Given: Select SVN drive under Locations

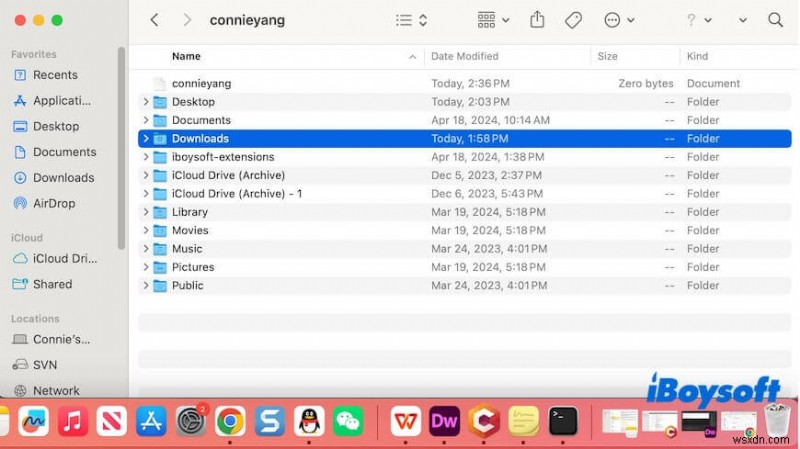Looking at the screenshot, I should click(35, 365).
